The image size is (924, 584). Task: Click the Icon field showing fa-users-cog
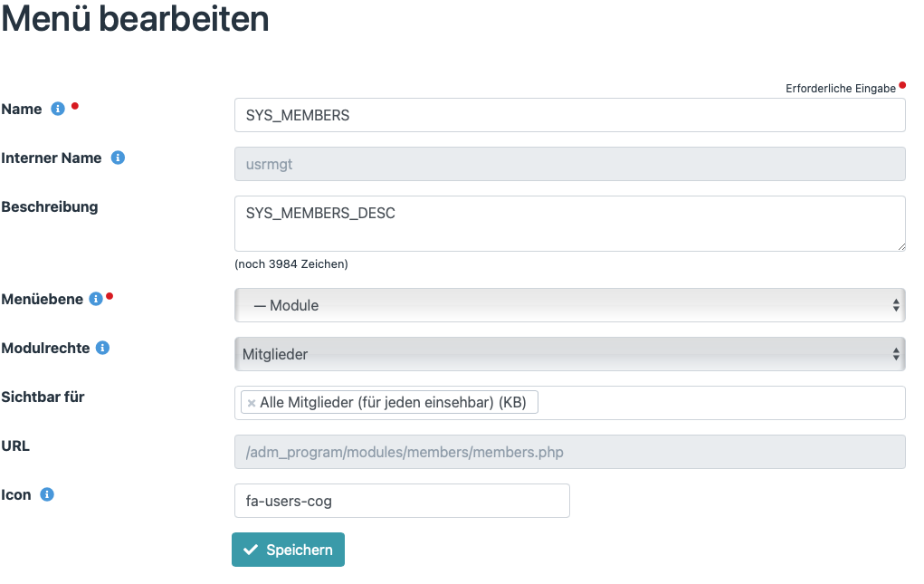(402, 500)
